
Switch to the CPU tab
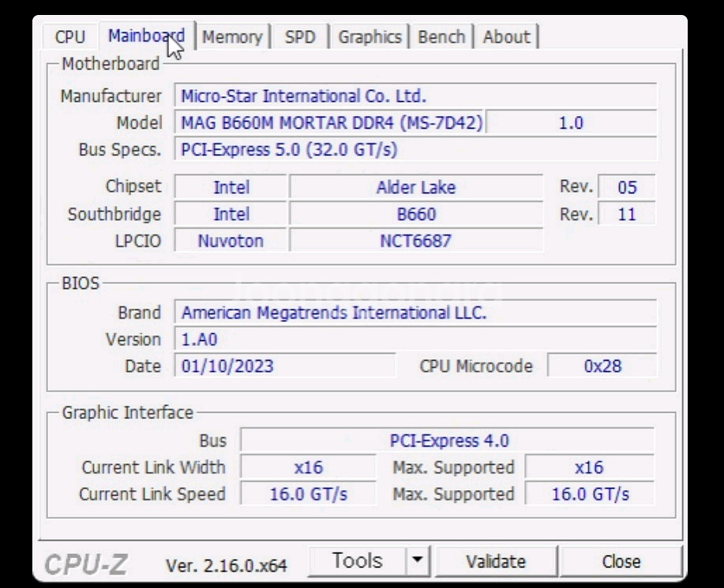tap(69, 37)
